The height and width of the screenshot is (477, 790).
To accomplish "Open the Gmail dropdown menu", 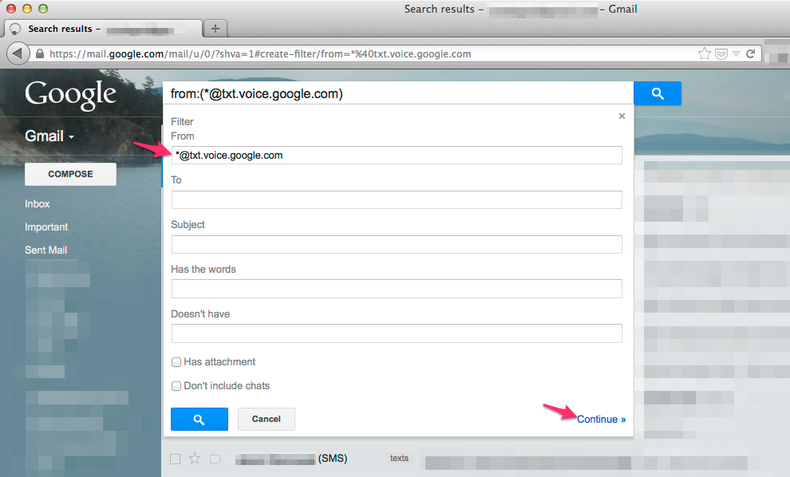I will pyautogui.click(x=49, y=136).
